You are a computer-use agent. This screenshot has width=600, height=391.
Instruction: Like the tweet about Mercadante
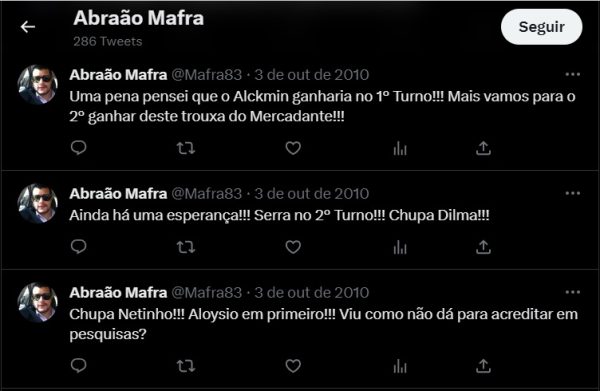(293, 148)
